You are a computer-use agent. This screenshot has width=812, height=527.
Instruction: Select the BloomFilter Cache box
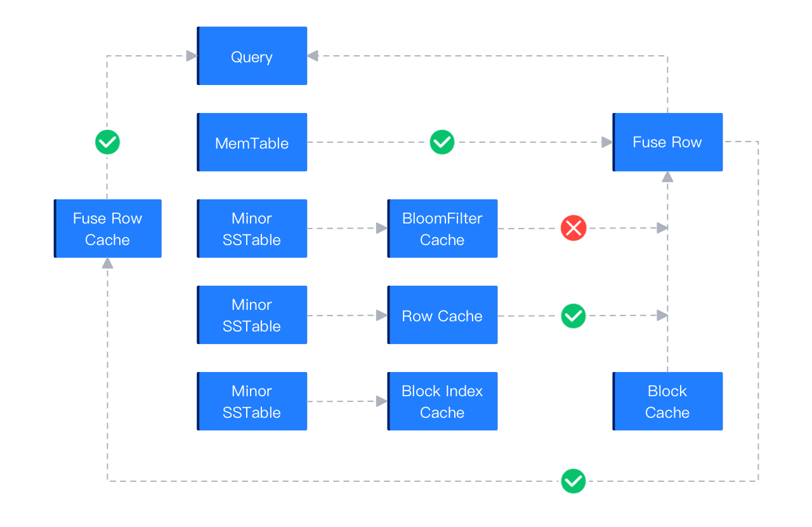coord(442,229)
